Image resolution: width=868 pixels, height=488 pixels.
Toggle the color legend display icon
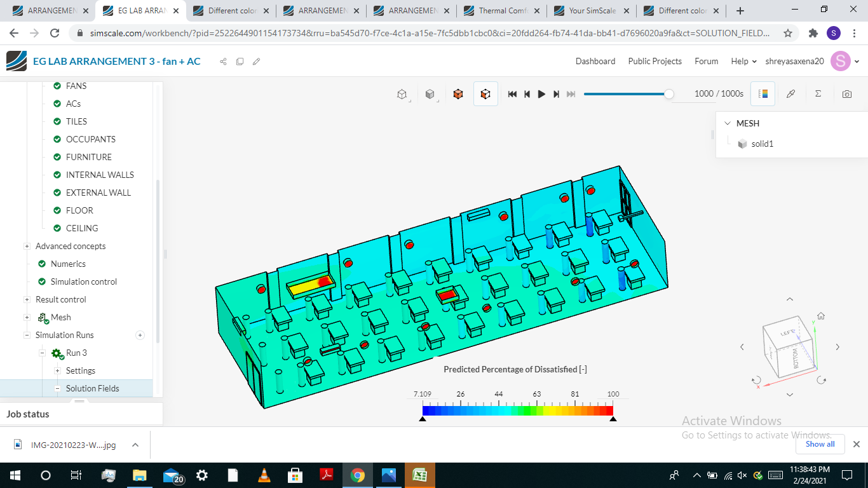point(763,94)
